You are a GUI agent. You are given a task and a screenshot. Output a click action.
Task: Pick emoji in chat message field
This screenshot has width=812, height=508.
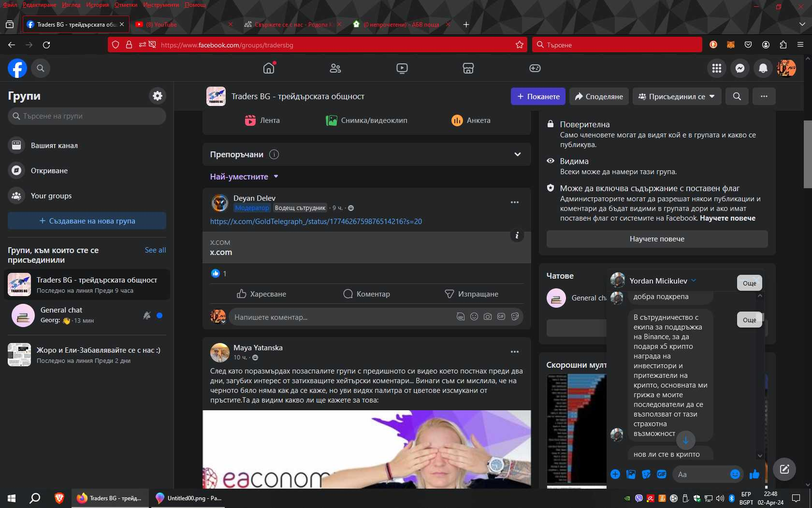pyautogui.click(x=735, y=474)
